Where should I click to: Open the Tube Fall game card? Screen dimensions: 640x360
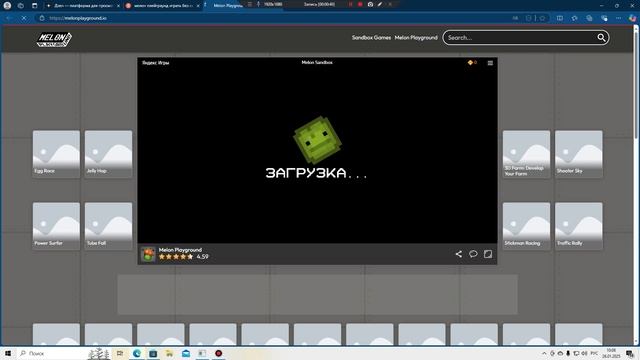coord(109,226)
